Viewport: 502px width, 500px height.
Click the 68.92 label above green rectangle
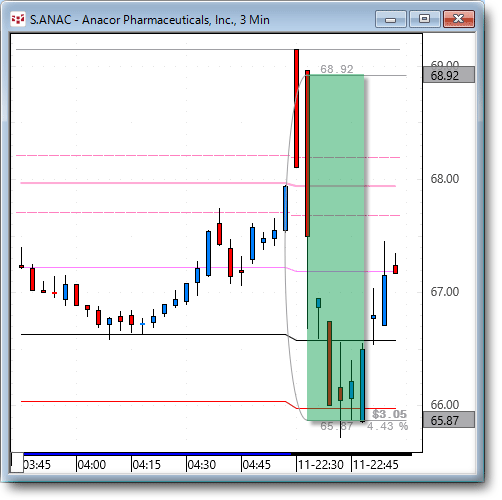tap(337, 69)
